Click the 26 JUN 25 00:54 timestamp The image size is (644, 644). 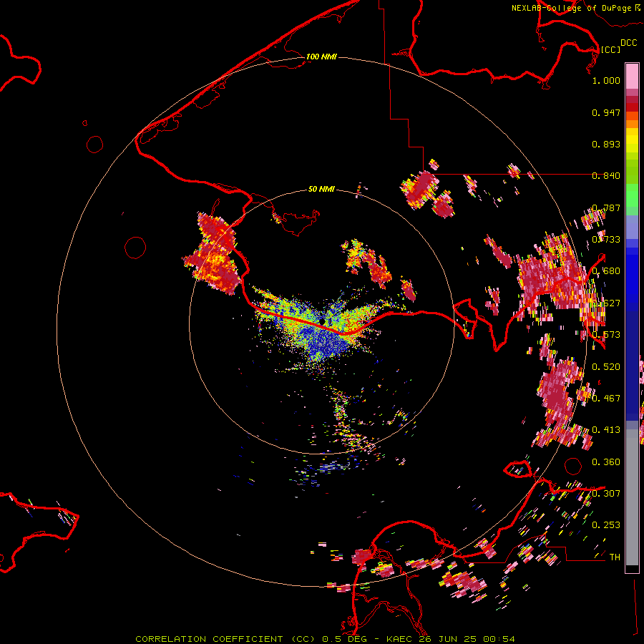(x=467, y=639)
